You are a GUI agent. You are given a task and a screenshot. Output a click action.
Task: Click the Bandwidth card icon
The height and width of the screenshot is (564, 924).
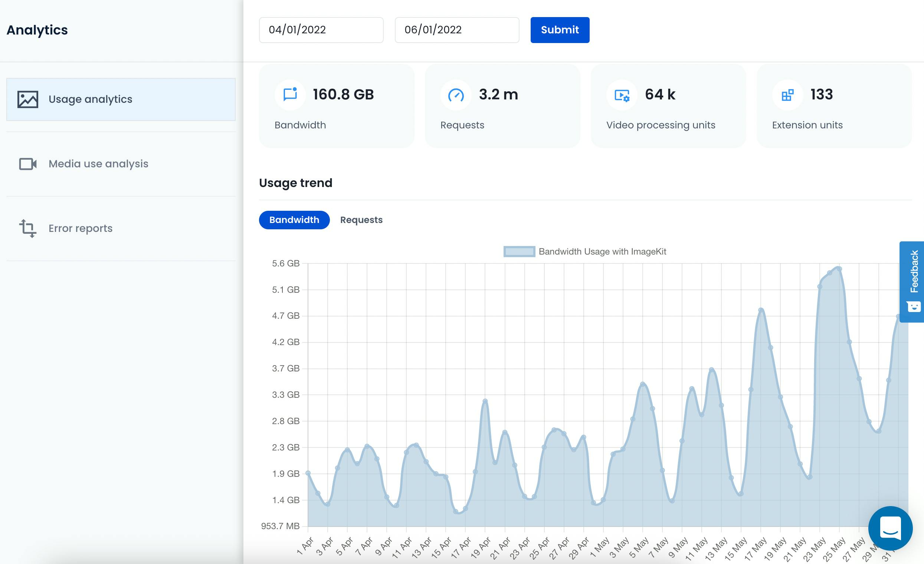(290, 95)
